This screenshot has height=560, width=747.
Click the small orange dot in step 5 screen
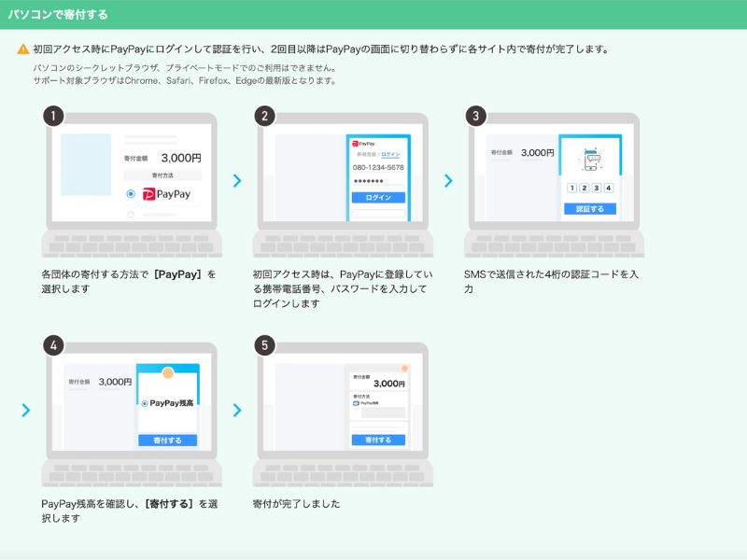tap(404, 368)
